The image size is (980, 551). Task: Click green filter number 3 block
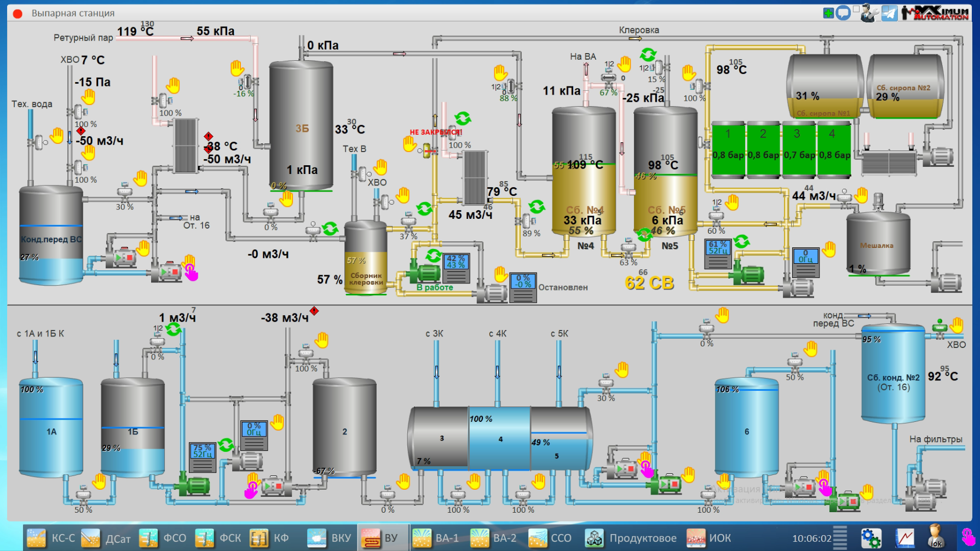797,150
